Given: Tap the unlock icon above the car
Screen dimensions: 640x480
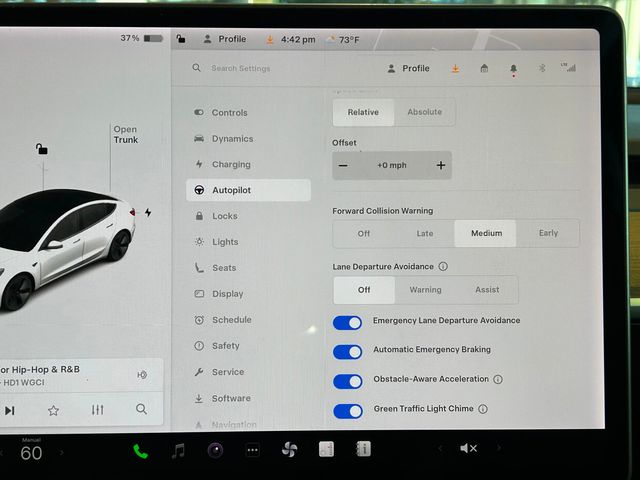Looking at the screenshot, I should pos(41,149).
